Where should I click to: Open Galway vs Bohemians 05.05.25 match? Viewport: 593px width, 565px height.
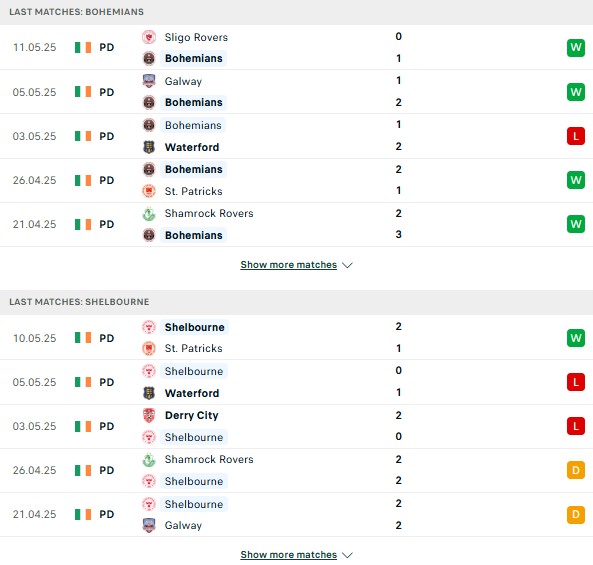(x=296, y=92)
